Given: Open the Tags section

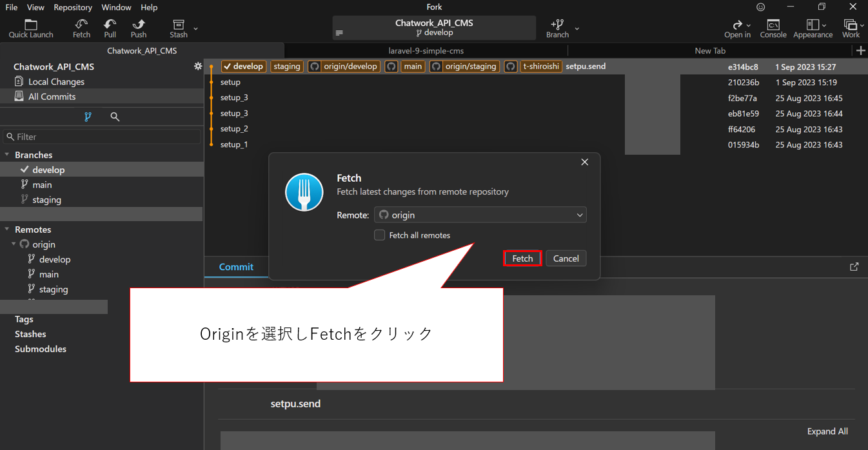Looking at the screenshot, I should (x=24, y=319).
